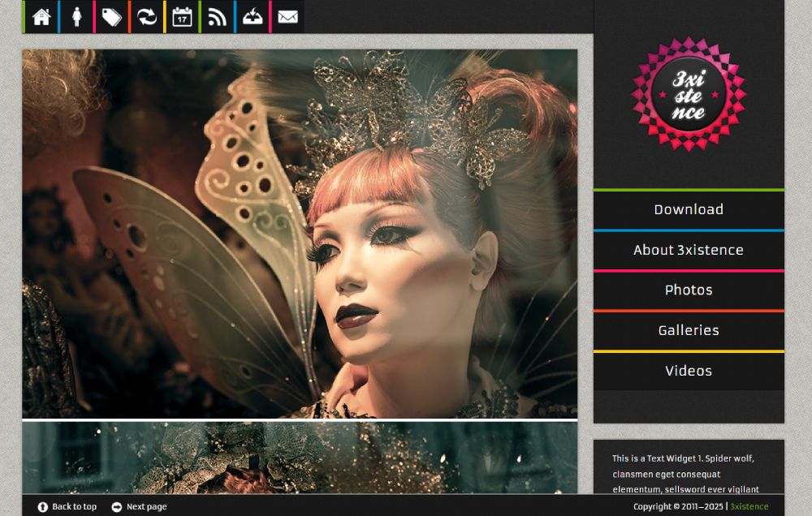The height and width of the screenshot is (516, 812).
Task: Open the person profile icon
Action: pos(77,17)
